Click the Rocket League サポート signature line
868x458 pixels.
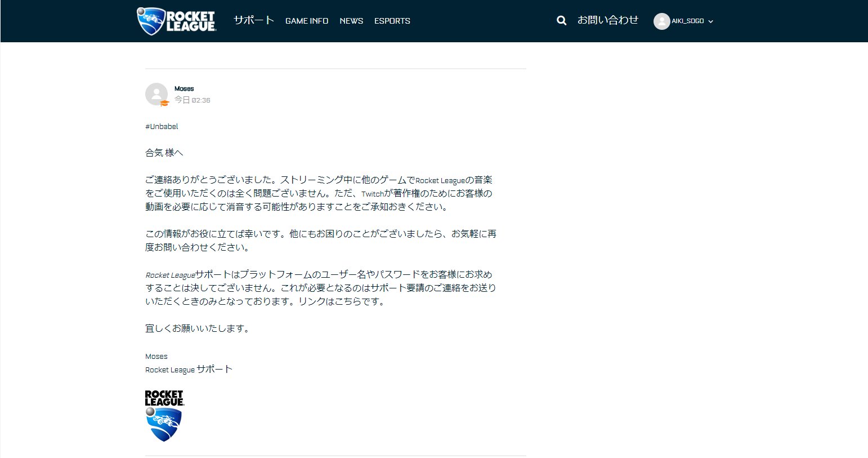[189, 370]
